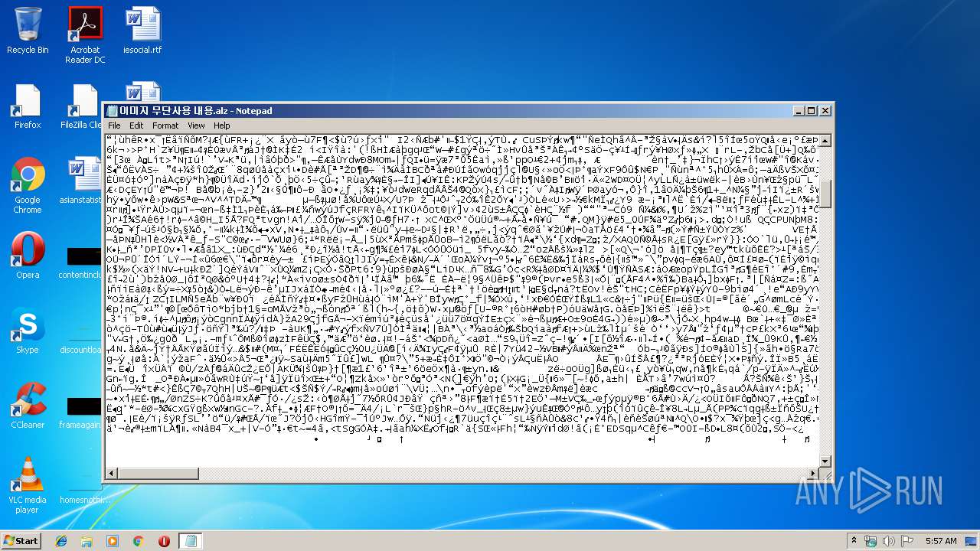Show hidden system tray icons
This screenshot has height=551, width=980.
[x=854, y=541]
